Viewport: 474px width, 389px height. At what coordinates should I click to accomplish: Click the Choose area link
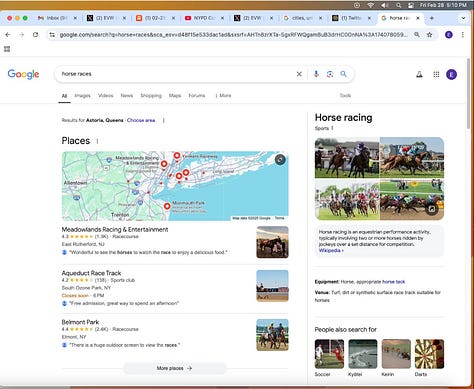point(141,120)
